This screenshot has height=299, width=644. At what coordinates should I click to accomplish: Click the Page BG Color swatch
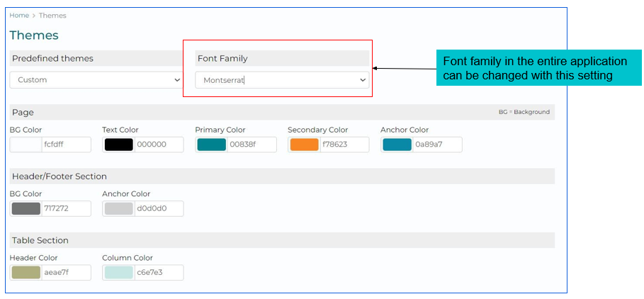click(x=26, y=145)
